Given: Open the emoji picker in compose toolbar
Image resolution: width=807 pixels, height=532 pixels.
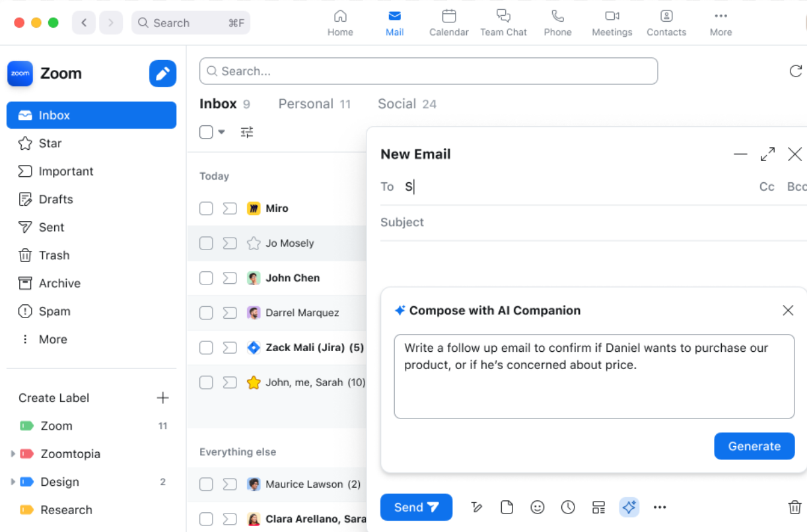Looking at the screenshot, I should tap(538, 507).
